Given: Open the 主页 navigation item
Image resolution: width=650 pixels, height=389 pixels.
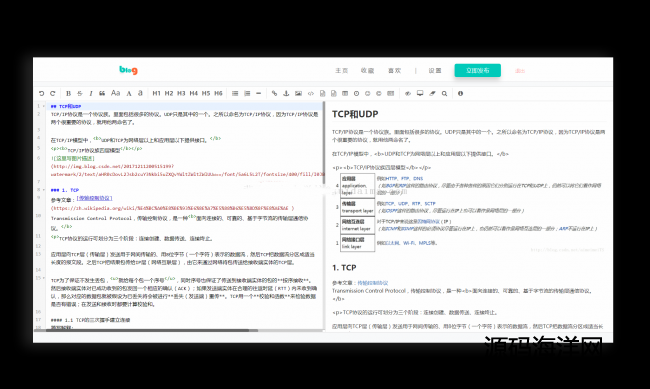Looking at the screenshot, I should point(342,71).
